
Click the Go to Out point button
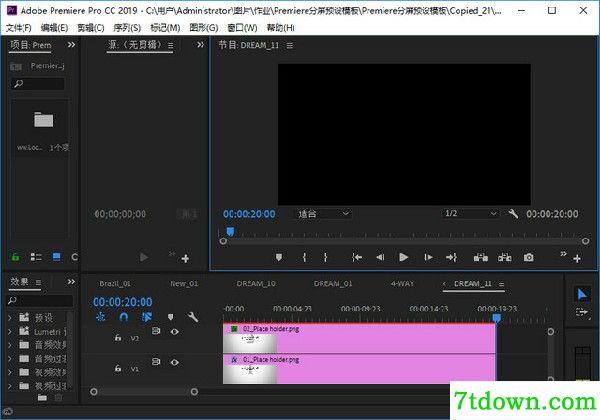pos(452,257)
